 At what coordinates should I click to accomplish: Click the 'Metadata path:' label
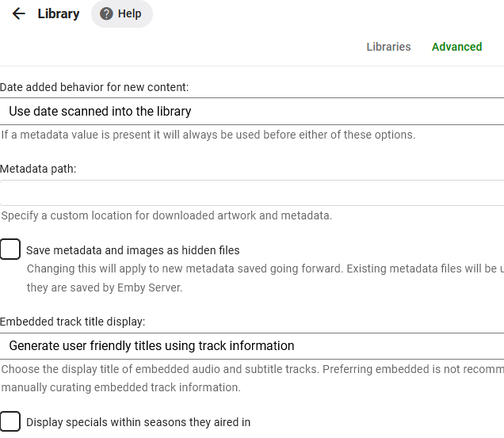pos(38,169)
